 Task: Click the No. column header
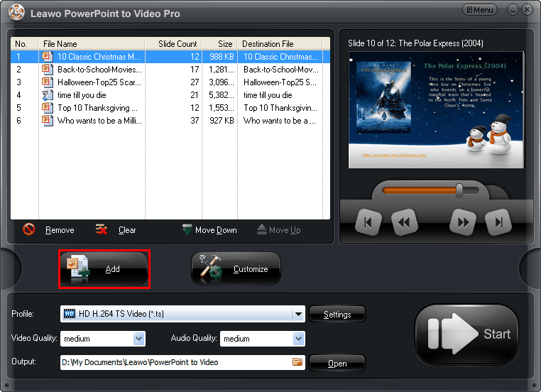click(x=25, y=44)
